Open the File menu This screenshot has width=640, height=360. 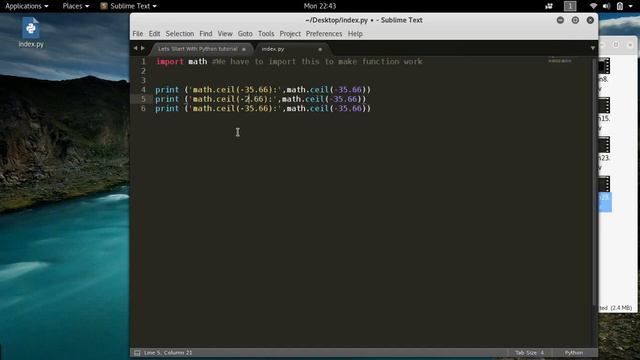click(x=138, y=34)
